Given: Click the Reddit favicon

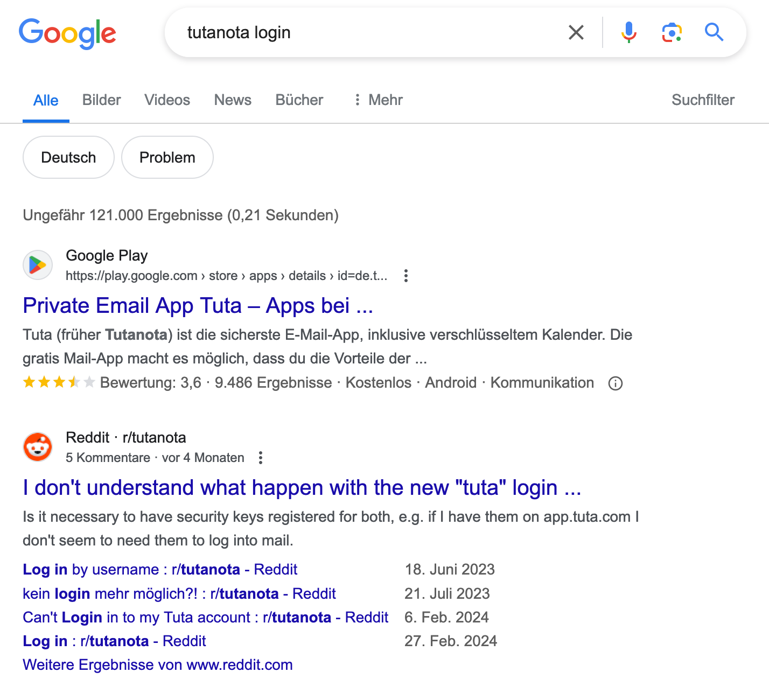Looking at the screenshot, I should click(x=38, y=447).
